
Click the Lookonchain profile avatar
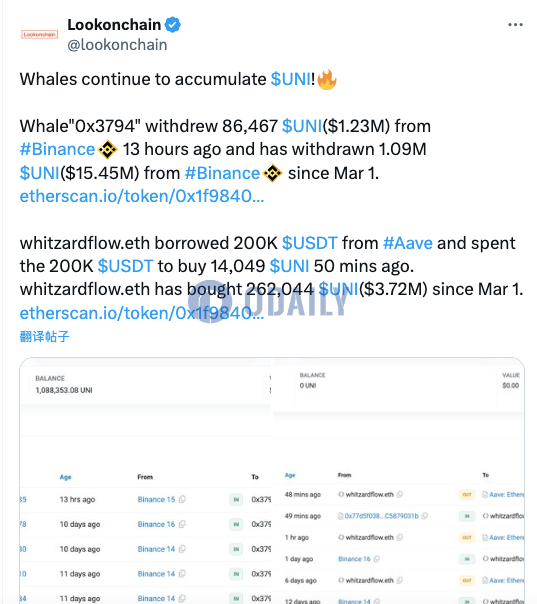click(x=40, y=35)
